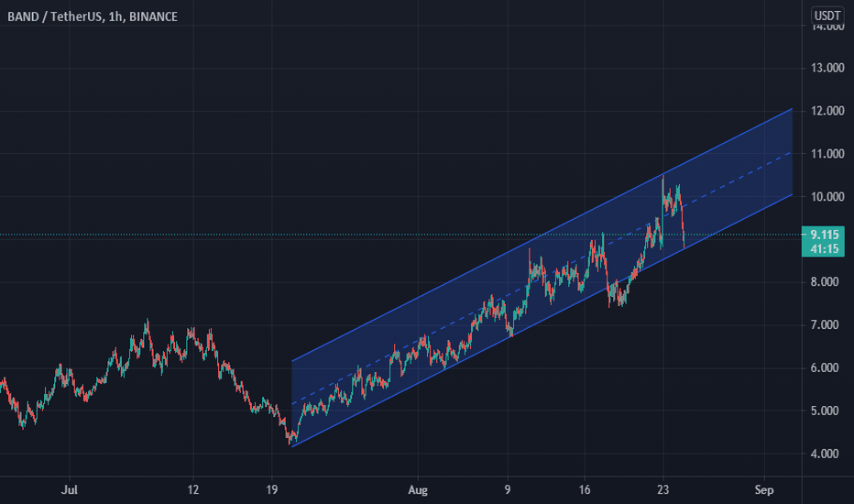Click the 12.000 price axis label
The height and width of the screenshot is (504, 854).
pos(827,111)
